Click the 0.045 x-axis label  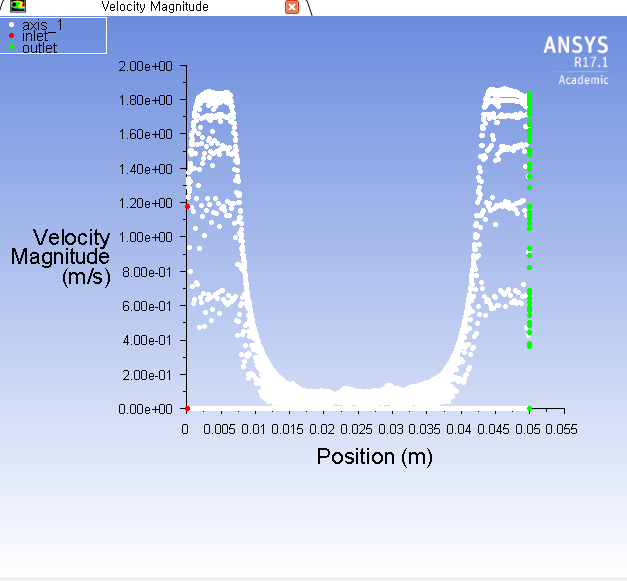coord(493,429)
